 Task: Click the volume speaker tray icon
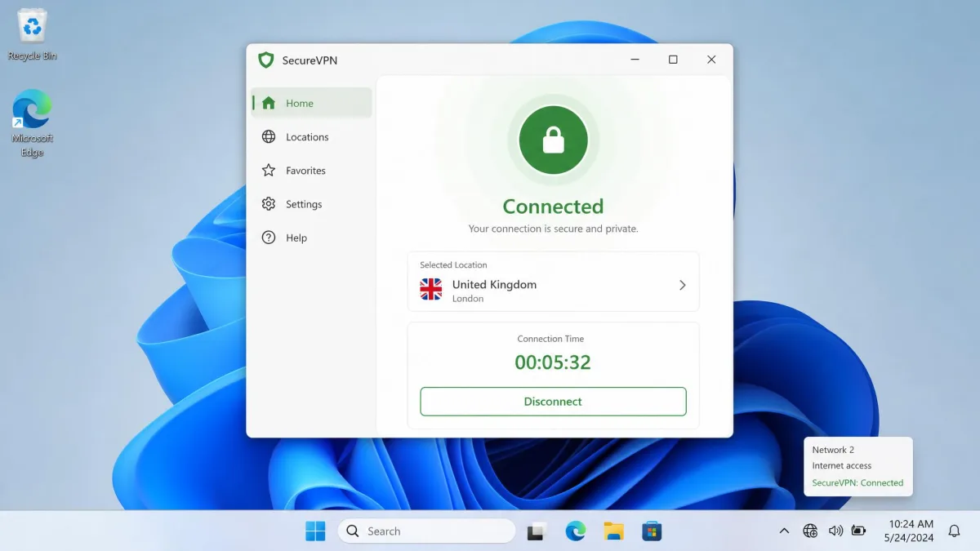click(x=835, y=531)
